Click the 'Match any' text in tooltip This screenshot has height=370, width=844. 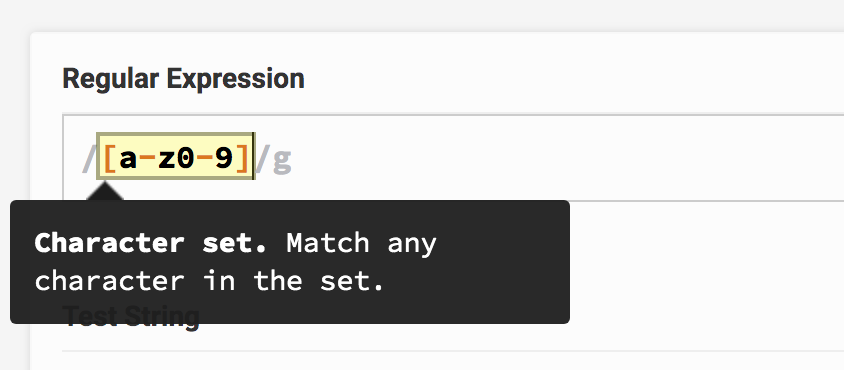[361, 244]
